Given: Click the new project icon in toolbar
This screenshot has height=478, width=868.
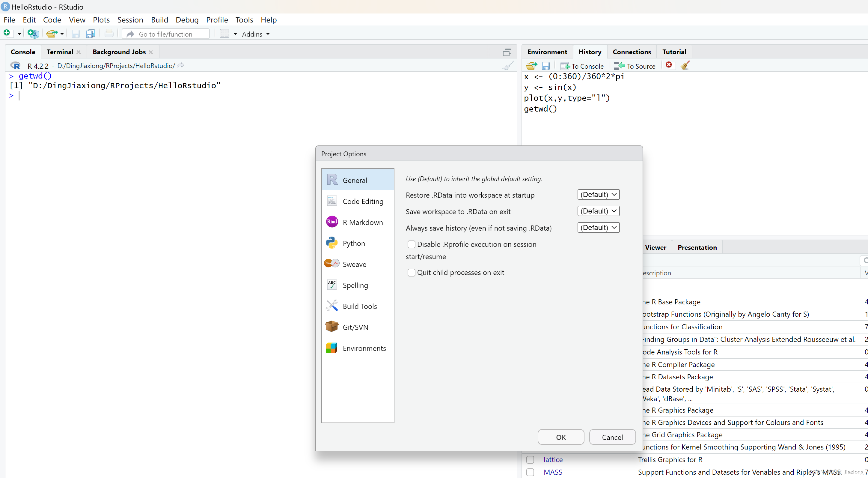Looking at the screenshot, I should pyautogui.click(x=33, y=34).
